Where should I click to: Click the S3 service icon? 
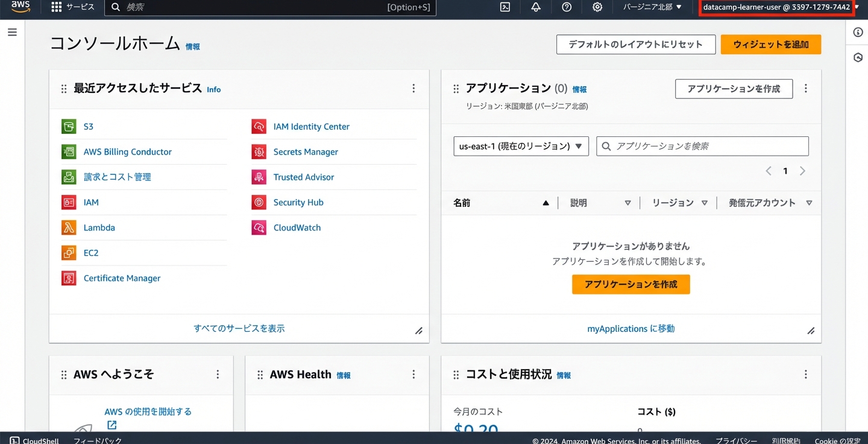(x=69, y=127)
